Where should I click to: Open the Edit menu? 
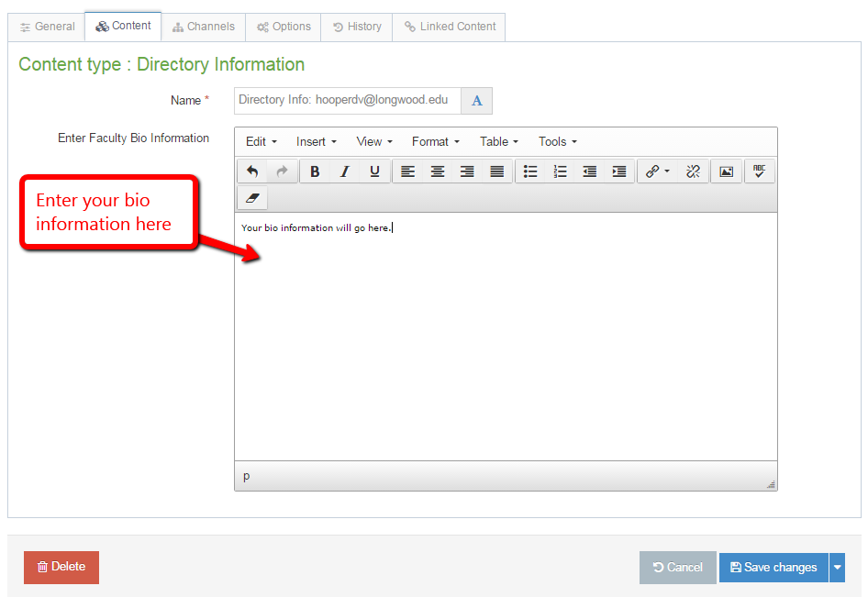[262, 141]
